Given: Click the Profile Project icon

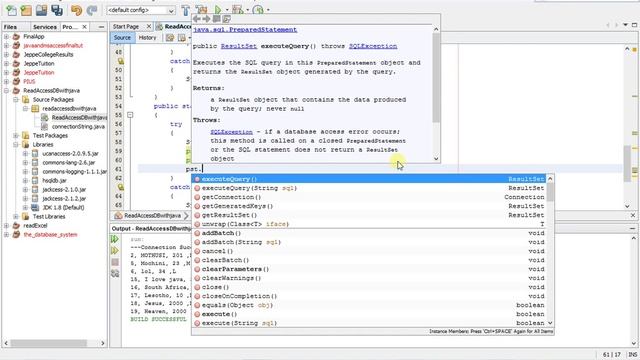Looking at the screenshot, I should click(258, 9).
